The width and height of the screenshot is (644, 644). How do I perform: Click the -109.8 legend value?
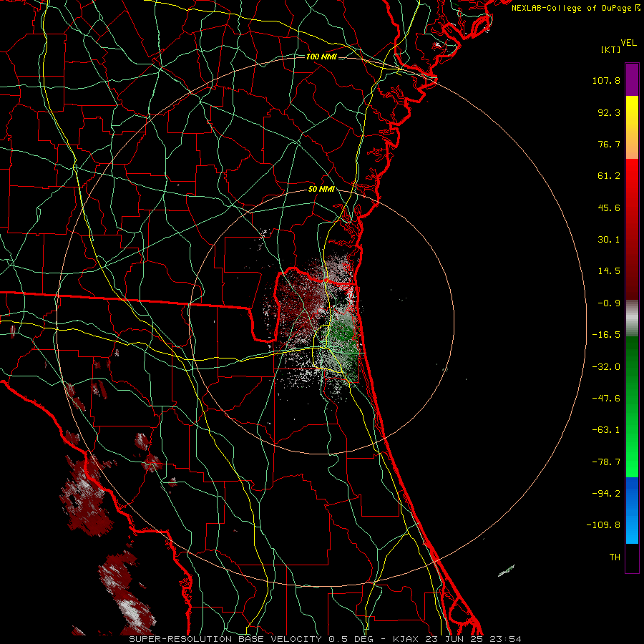coord(603,525)
